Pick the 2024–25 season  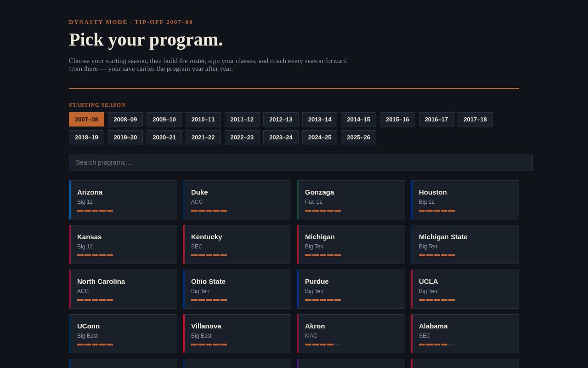pyautogui.click(x=320, y=137)
